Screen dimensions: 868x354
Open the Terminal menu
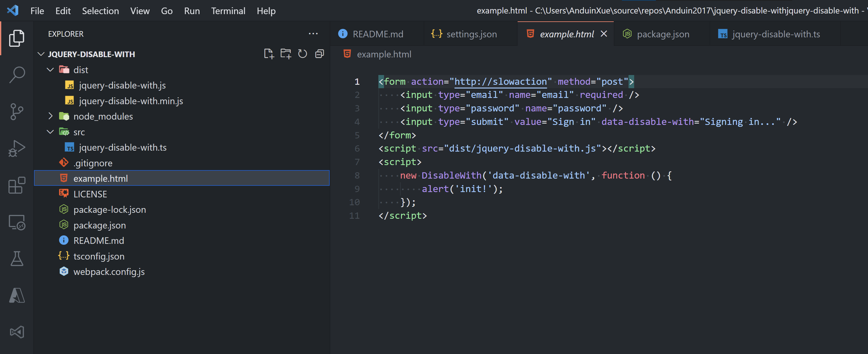[x=228, y=10]
